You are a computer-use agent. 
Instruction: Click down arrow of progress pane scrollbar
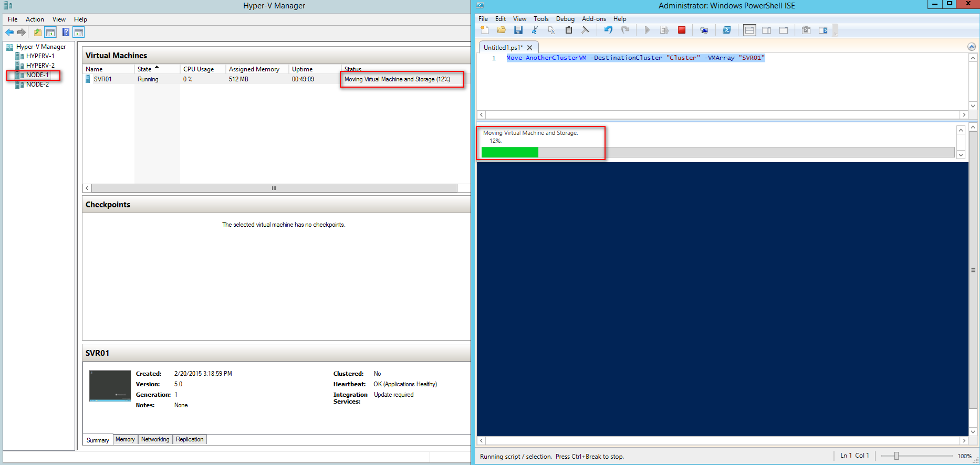coord(961,154)
